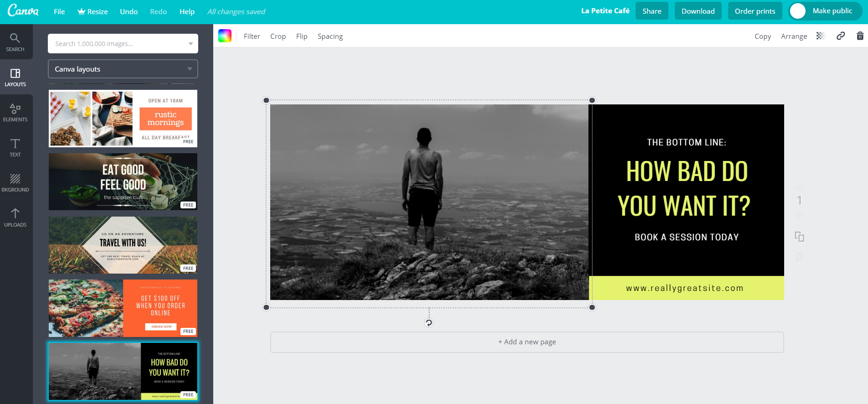Open the Search panel in sidebar

pos(15,42)
